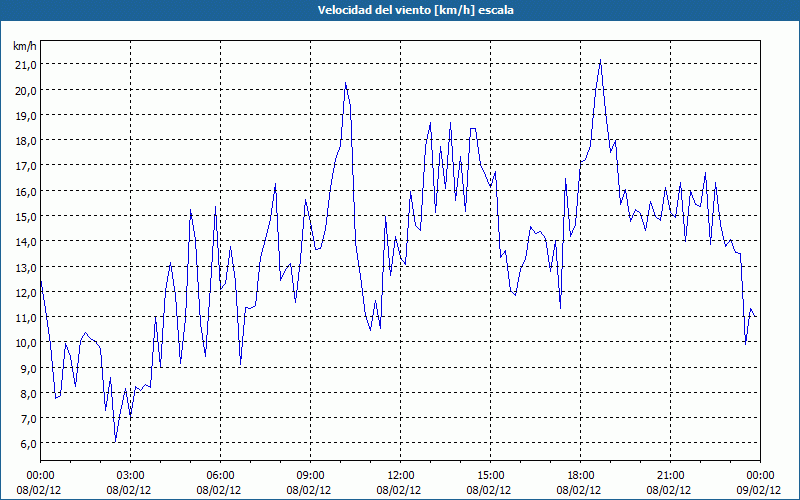
Task: Select the 8,0 y-axis value
Action: [x=29, y=393]
